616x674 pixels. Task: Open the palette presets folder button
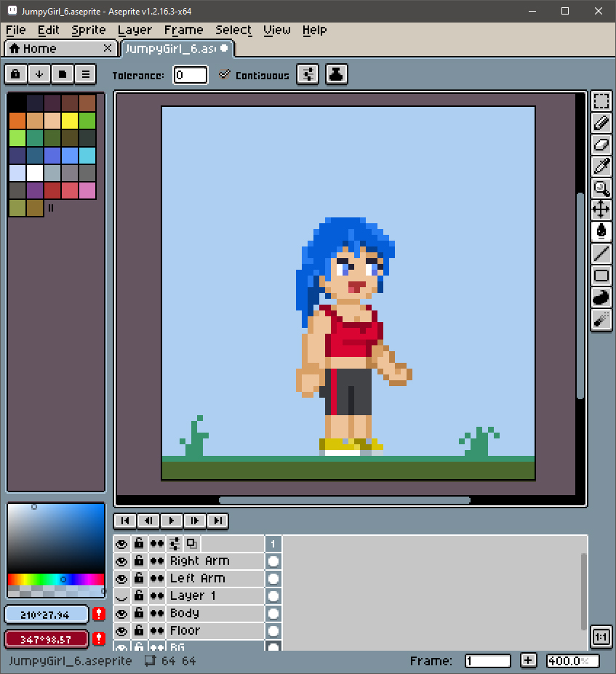63,74
